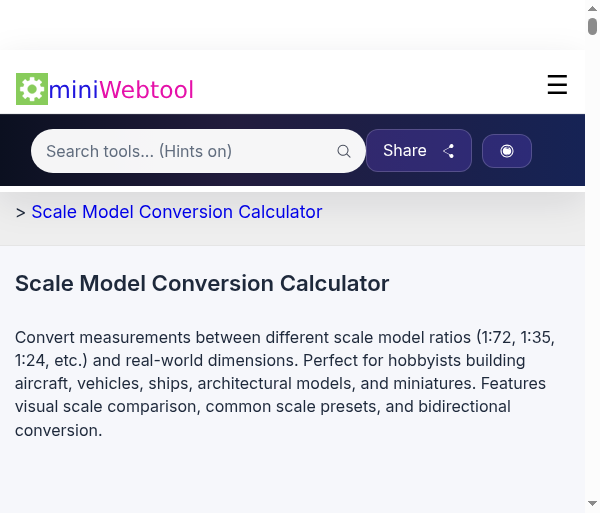Click the dark header banner right of toggle
This screenshot has height=513, width=600.
(560, 151)
